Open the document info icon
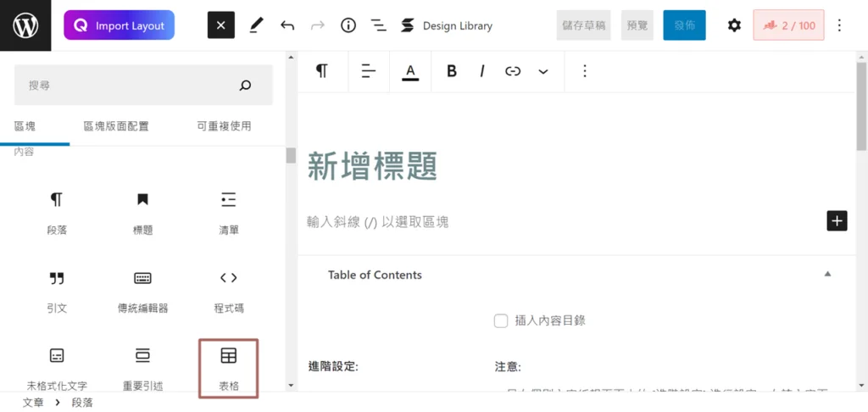The width and height of the screenshot is (868, 412). [348, 25]
